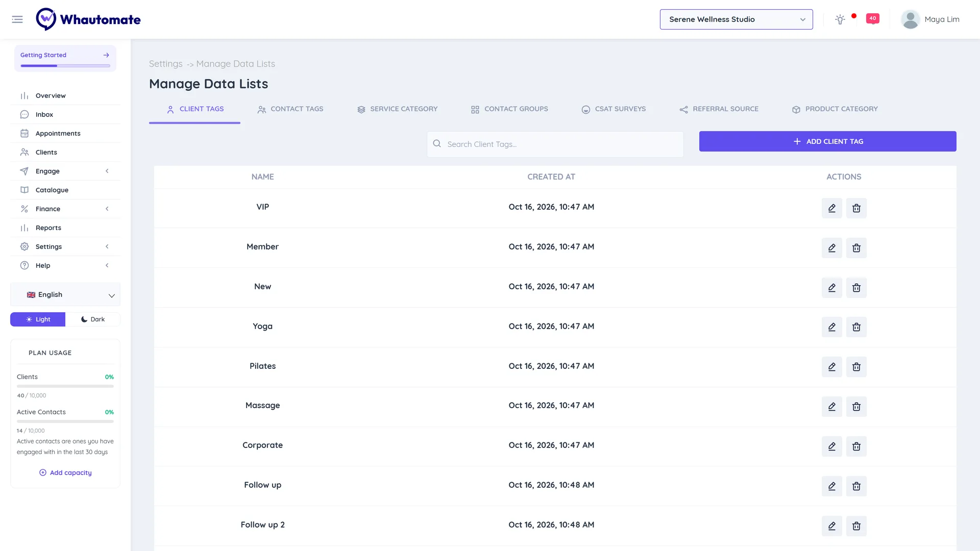Click the Whautomate logo
The width and height of the screenshot is (980, 551).
point(88,19)
